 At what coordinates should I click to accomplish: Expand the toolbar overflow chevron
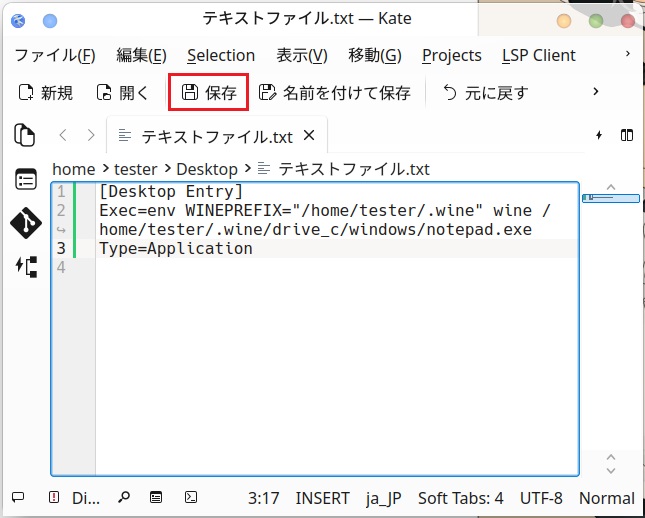click(x=596, y=92)
